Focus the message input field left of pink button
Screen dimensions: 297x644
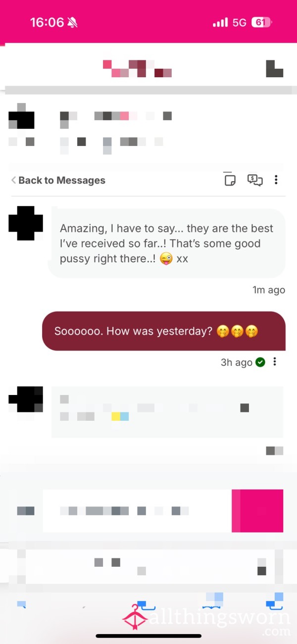coord(137,511)
